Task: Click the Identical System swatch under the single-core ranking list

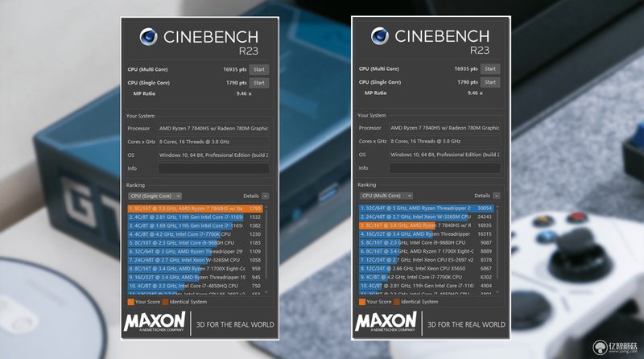Action: pyautogui.click(x=165, y=302)
